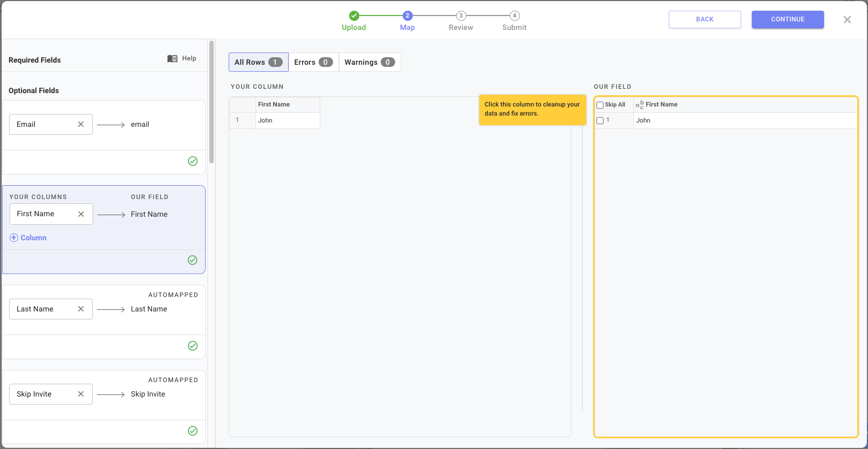Switch to the All Rows tab
This screenshot has height=449, width=868.
259,62
